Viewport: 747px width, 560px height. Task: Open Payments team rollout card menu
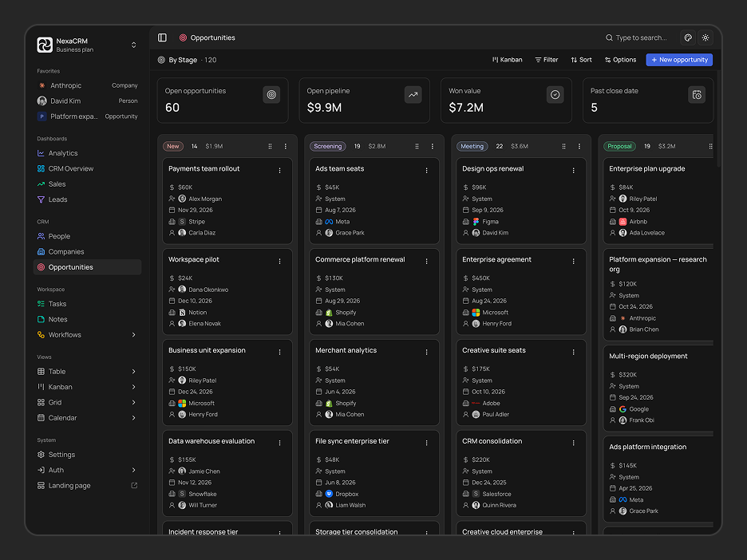pyautogui.click(x=279, y=171)
